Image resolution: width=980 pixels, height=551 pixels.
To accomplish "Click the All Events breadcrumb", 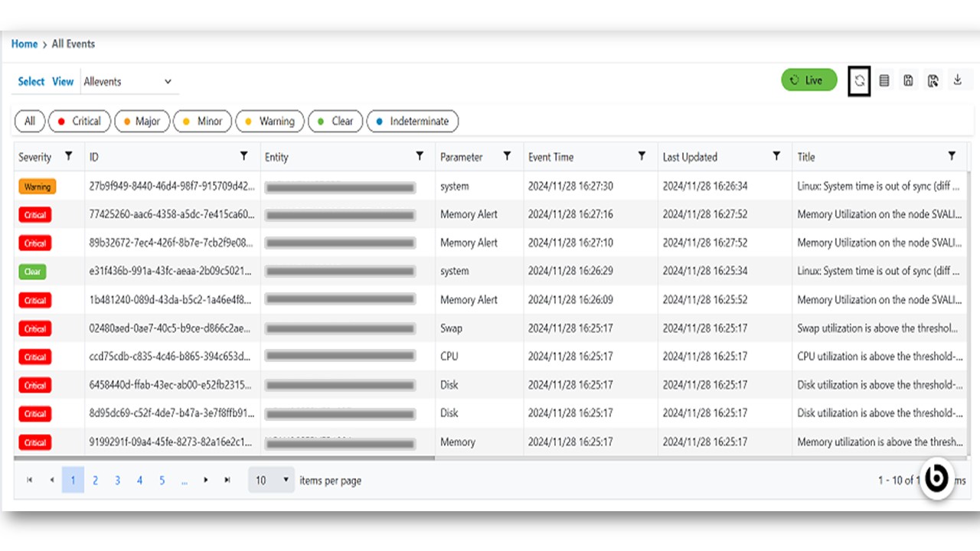I will 73,44.
